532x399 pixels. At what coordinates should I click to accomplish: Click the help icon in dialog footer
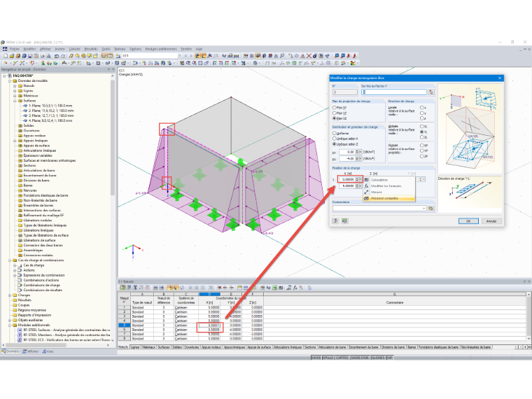(x=335, y=221)
